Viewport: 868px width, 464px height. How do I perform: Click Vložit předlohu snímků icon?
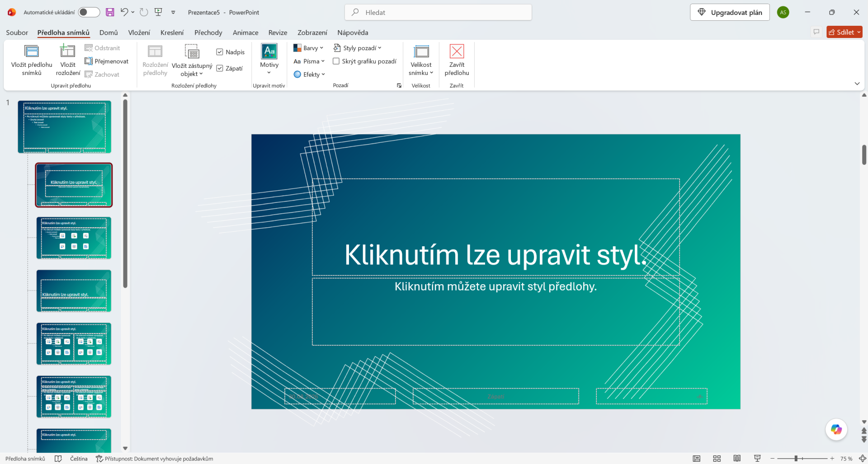point(32,60)
